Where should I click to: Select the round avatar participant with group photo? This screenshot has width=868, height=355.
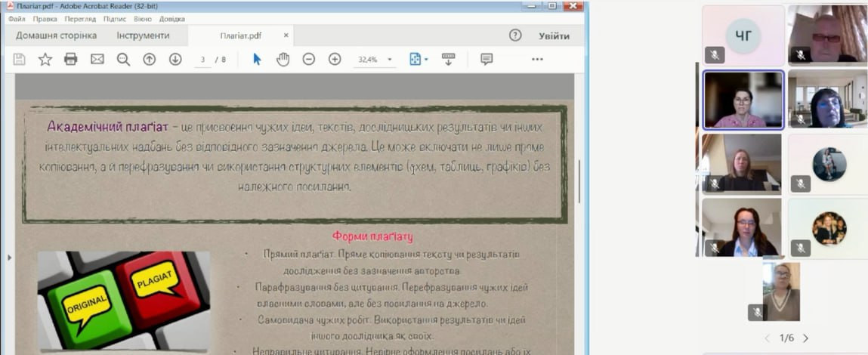[829, 228]
